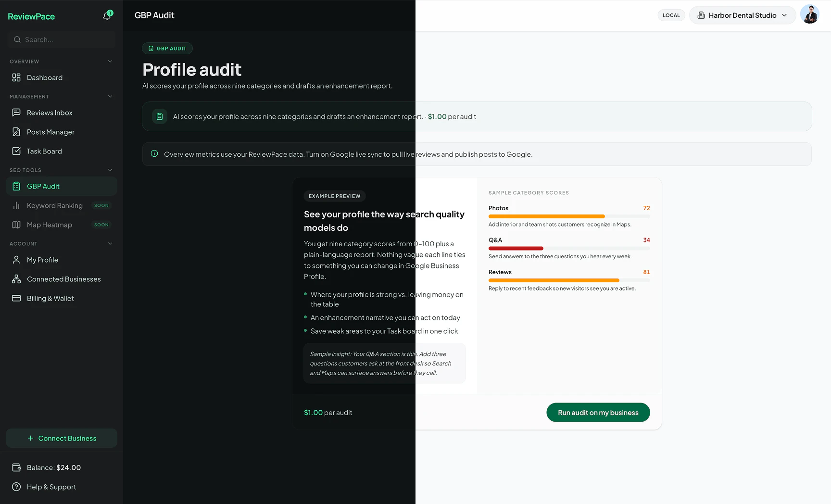Click the Q&A score bar

point(569,248)
